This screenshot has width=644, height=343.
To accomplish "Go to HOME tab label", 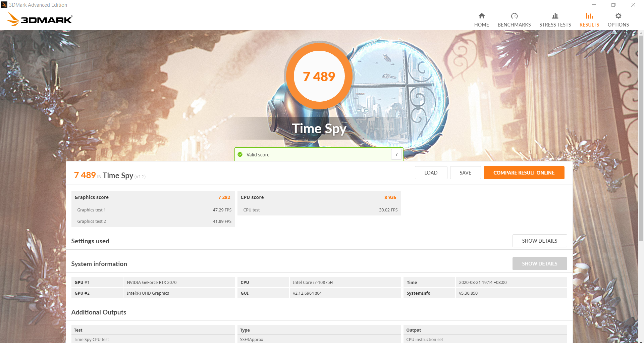I will (482, 24).
